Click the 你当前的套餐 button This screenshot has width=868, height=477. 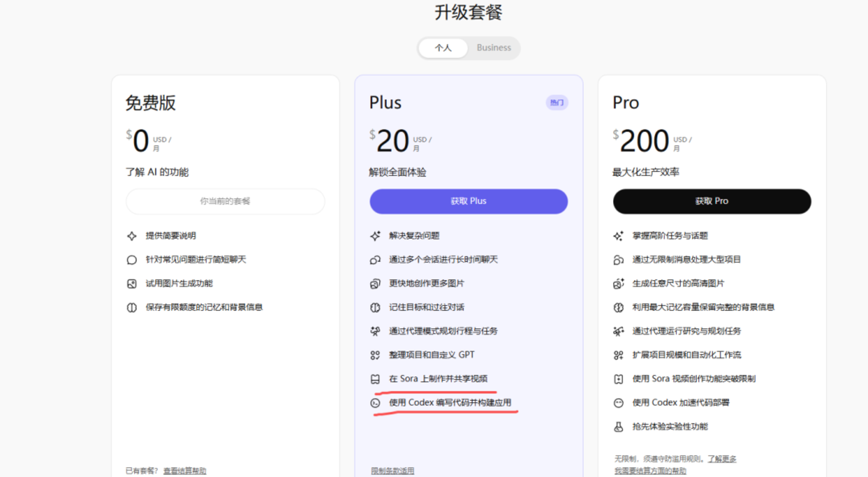[225, 201]
